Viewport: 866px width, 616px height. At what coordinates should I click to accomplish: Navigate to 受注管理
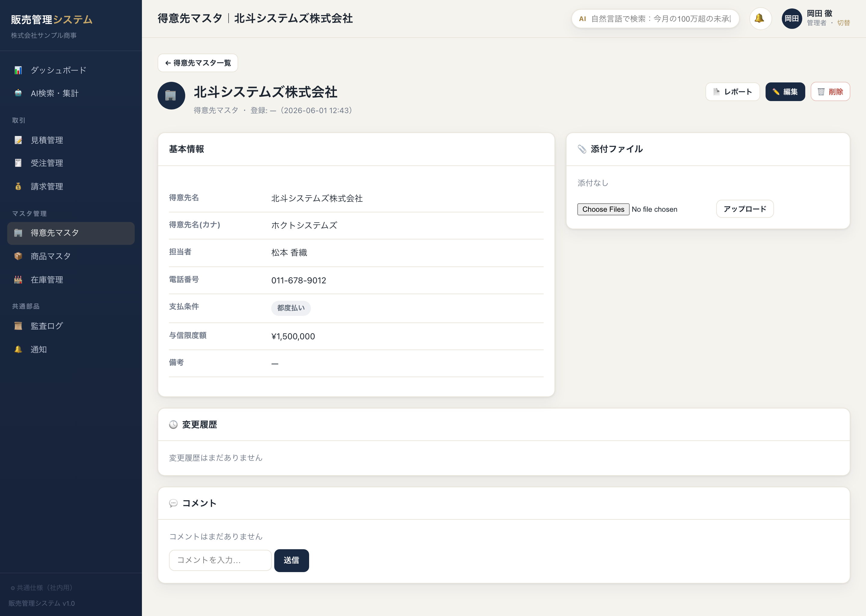(71, 163)
